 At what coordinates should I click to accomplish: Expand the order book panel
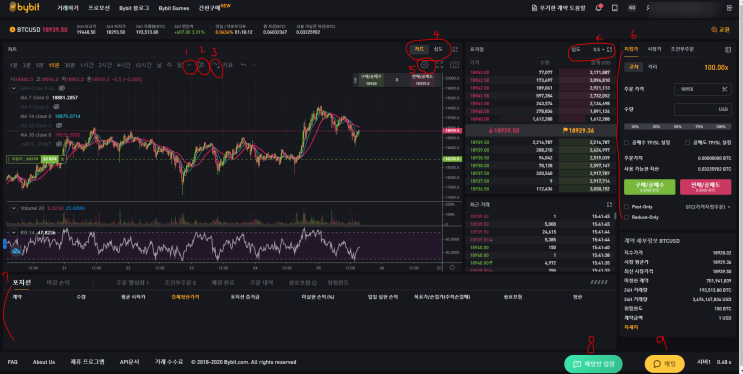pyautogui.click(x=609, y=49)
